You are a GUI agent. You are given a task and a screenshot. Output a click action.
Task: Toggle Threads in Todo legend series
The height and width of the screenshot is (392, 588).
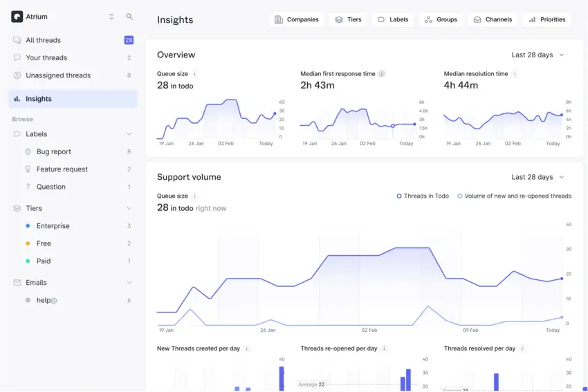[x=423, y=196]
